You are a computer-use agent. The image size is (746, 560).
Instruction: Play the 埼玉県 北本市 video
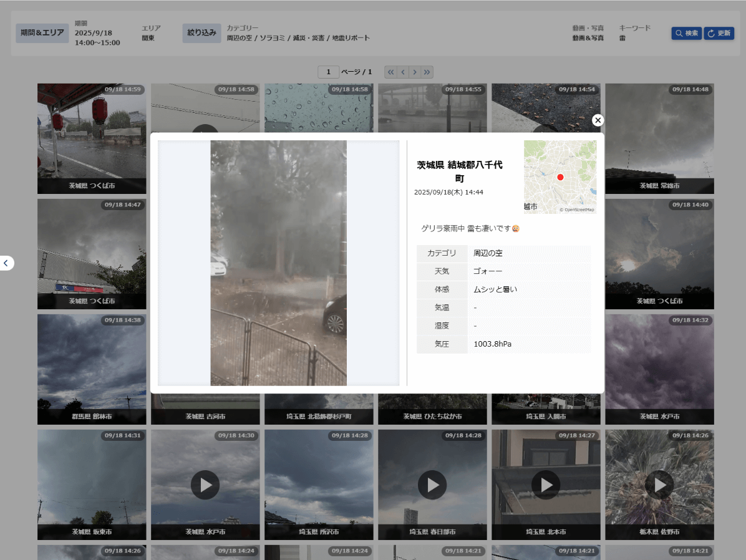click(x=546, y=485)
